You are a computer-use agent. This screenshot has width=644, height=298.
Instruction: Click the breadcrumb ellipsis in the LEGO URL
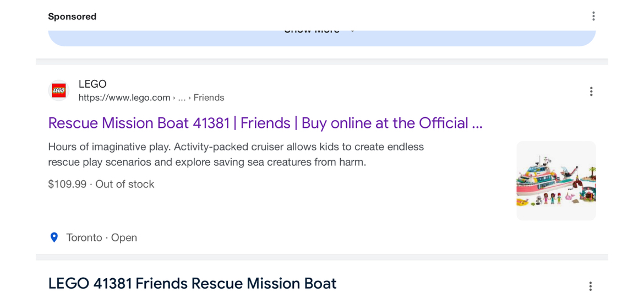pos(182,97)
